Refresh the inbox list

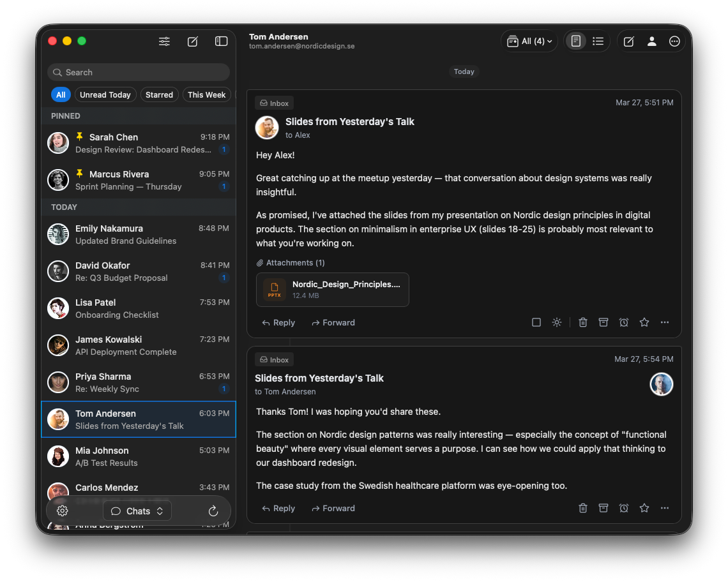coord(213,511)
